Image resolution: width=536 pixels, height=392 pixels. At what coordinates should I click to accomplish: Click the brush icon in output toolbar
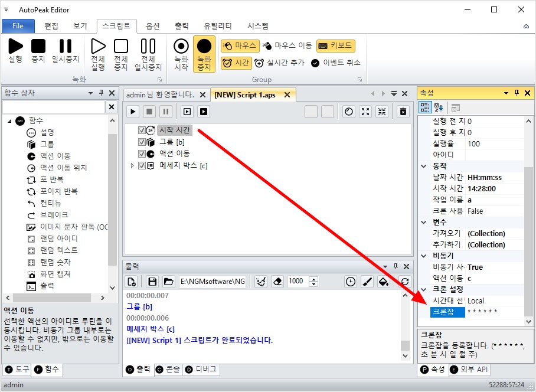[x=367, y=282]
